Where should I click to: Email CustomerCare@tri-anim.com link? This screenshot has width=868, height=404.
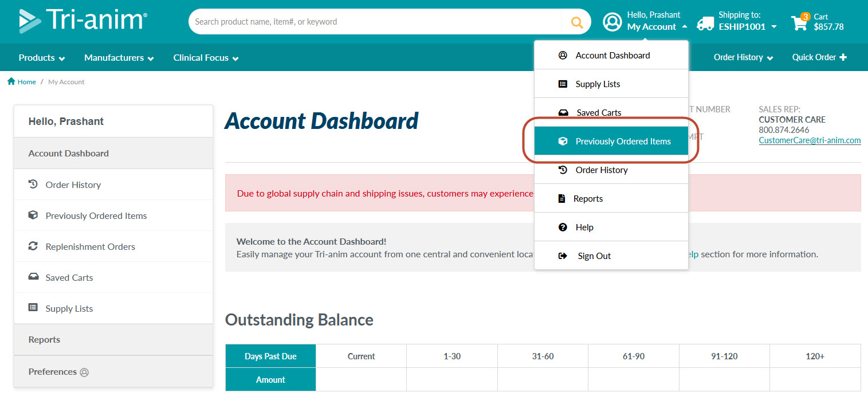pos(810,140)
